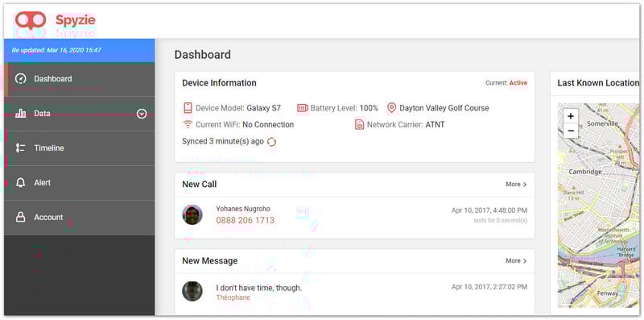Open More in New Message section
The width and height of the screenshot is (644, 320).
pyautogui.click(x=516, y=261)
